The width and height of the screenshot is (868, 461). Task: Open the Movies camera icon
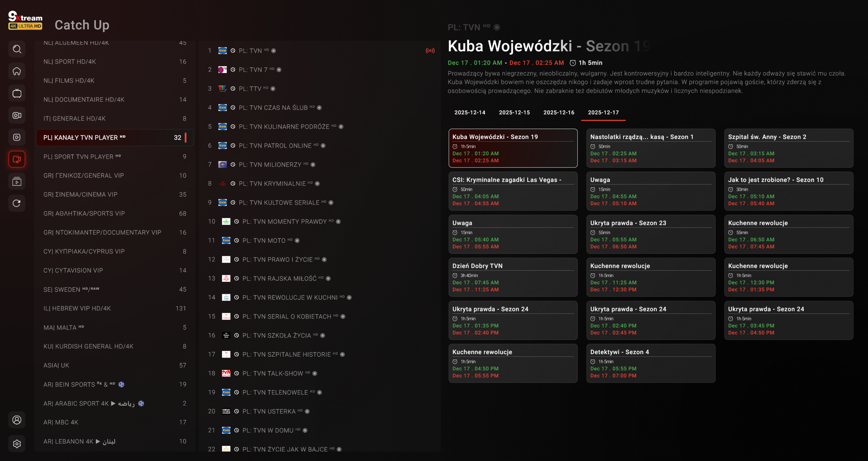[x=17, y=115]
